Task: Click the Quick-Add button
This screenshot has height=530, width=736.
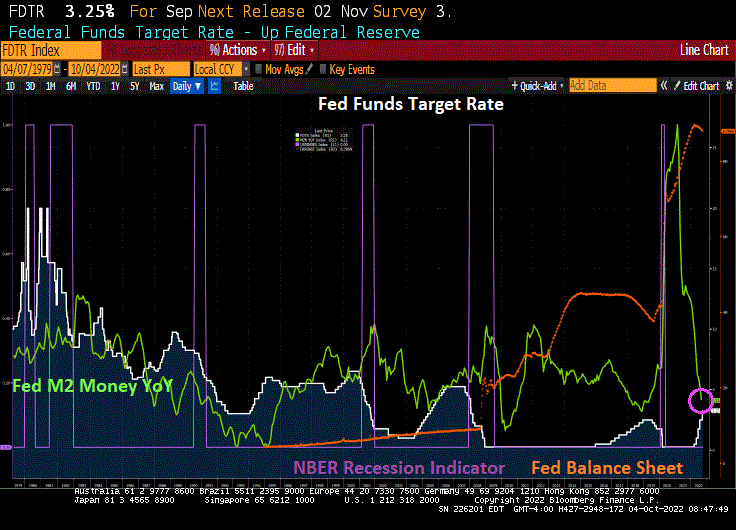Action: click(x=537, y=86)
